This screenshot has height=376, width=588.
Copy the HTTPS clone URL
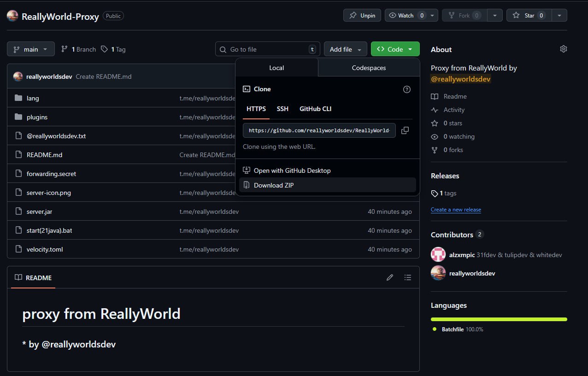pos(405,130)
